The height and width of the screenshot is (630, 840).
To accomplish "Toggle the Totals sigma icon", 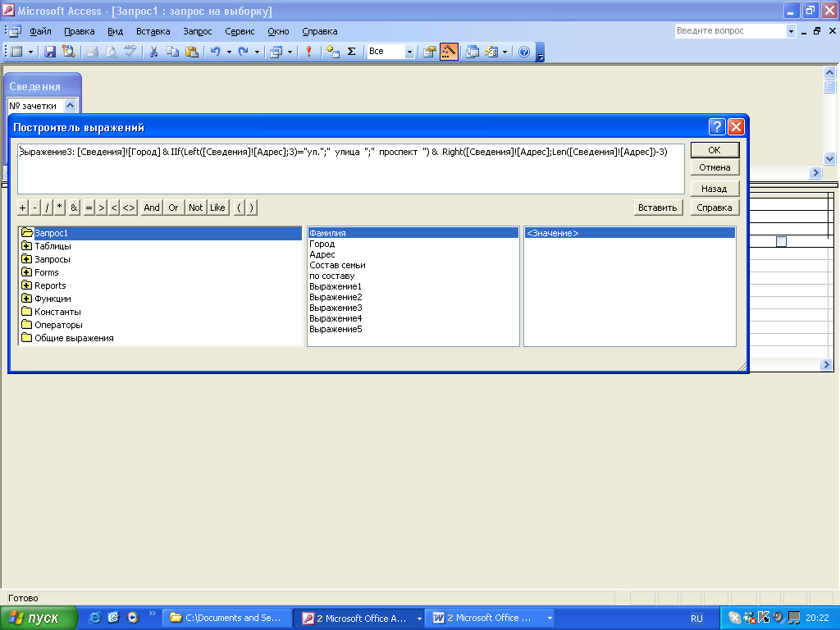I will pyautogui.click(x=351, y=52).
